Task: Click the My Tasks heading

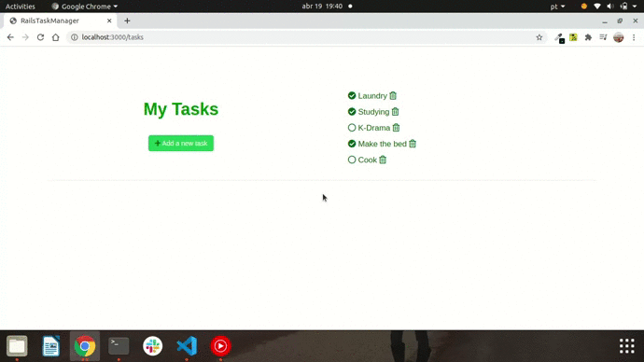Action: (181, 109)
